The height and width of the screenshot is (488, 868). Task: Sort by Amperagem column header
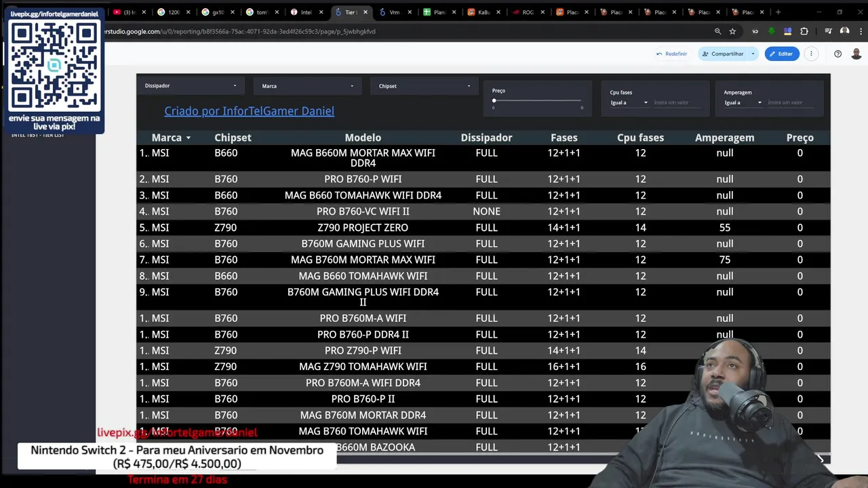724,138
